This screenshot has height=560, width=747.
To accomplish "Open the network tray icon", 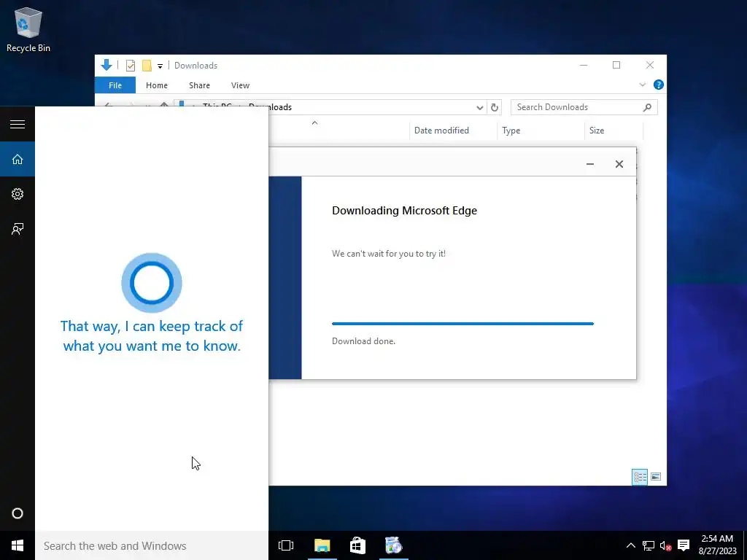I will 648,545.
